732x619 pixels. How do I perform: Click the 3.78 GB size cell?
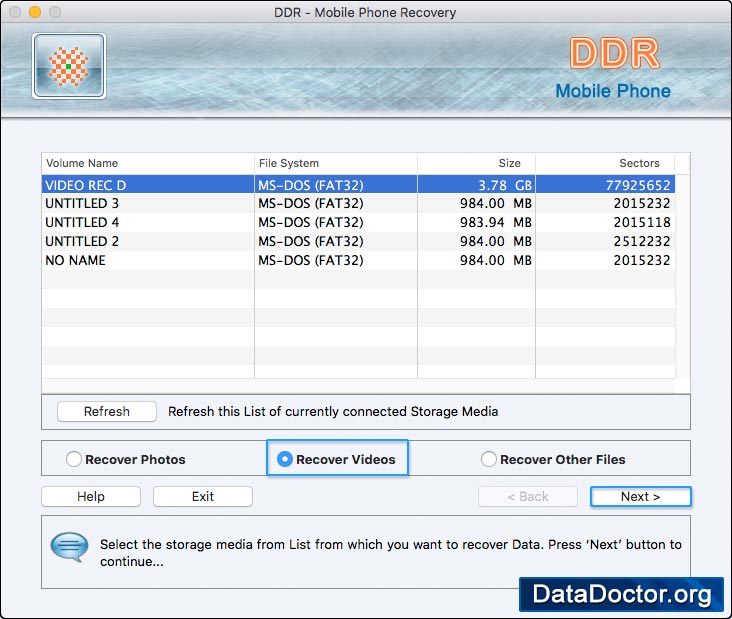pyautogui.click(x=477, y=185)
